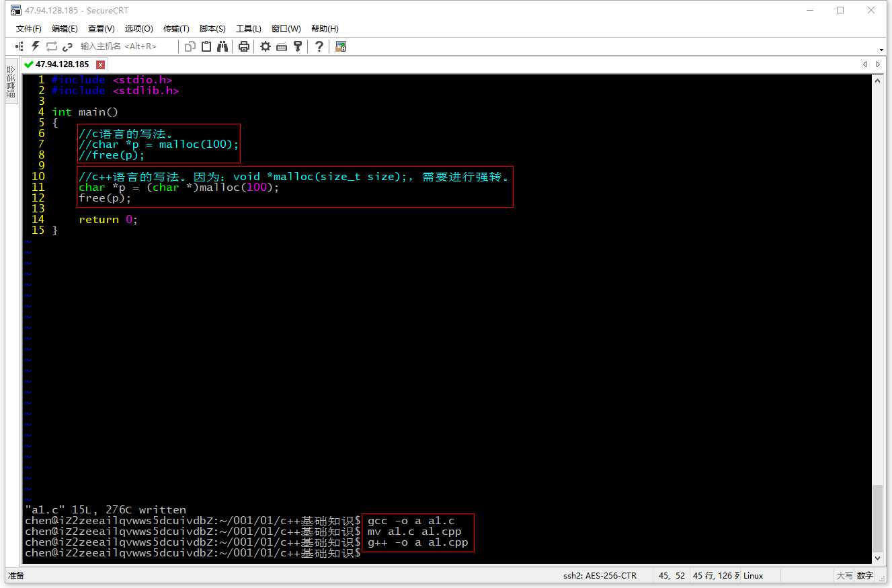Screen dimensions: 892x588
Task: Click the 'g++ -o a a1.cpp' command
Action: click(418, 542)
